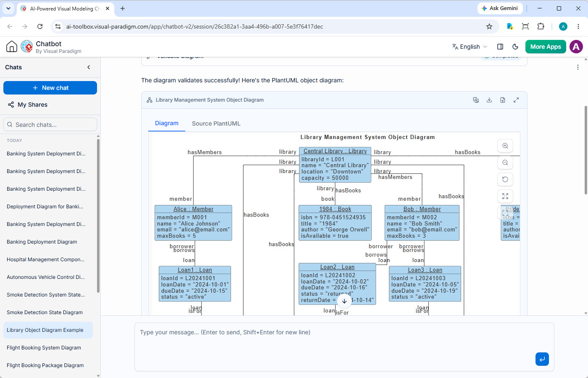The height and width of the screenshot is (378, 588).
Task: Click the Loan1 : Loan object box
Action: tap(195, 283)
